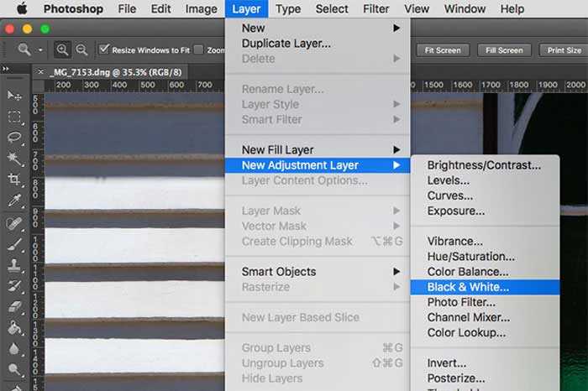Enable the Zoom All Windows checkbox
Screen dimensions: 588x391
198,50
